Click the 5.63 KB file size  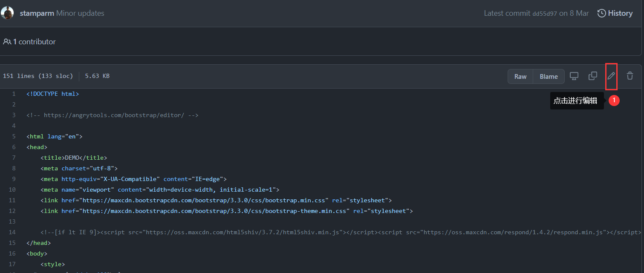point(97,76)
